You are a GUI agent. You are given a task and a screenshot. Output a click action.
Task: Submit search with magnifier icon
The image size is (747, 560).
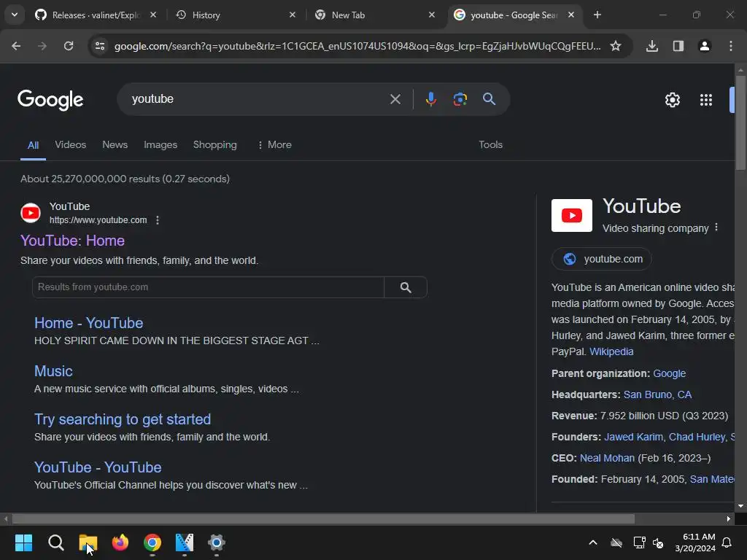click(x=489, y=99)
